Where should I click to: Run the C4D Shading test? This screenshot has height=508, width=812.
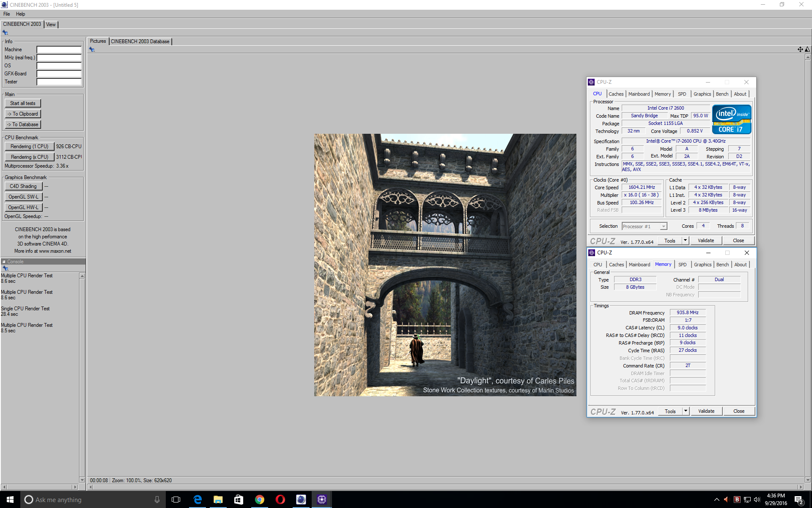point(23,186)
